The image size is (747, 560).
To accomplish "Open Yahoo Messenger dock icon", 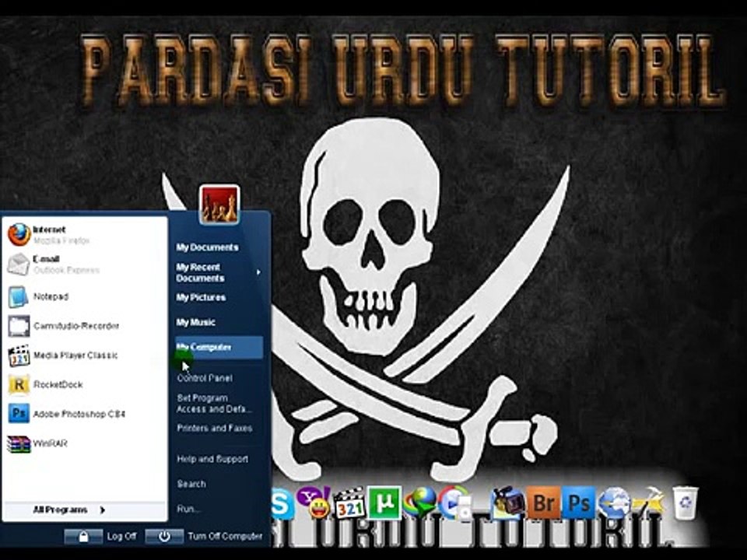I will (x=314, y=502).
